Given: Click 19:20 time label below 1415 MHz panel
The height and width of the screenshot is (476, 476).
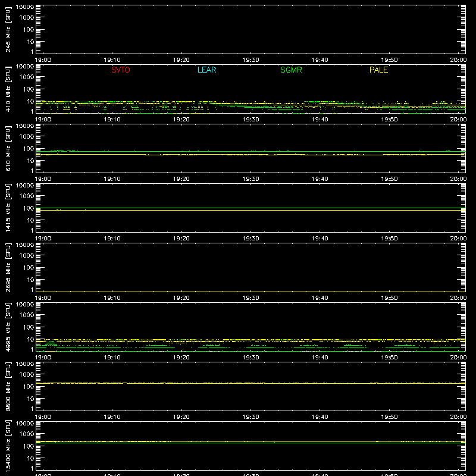Looking at the screenshot, I should [181, 239].
